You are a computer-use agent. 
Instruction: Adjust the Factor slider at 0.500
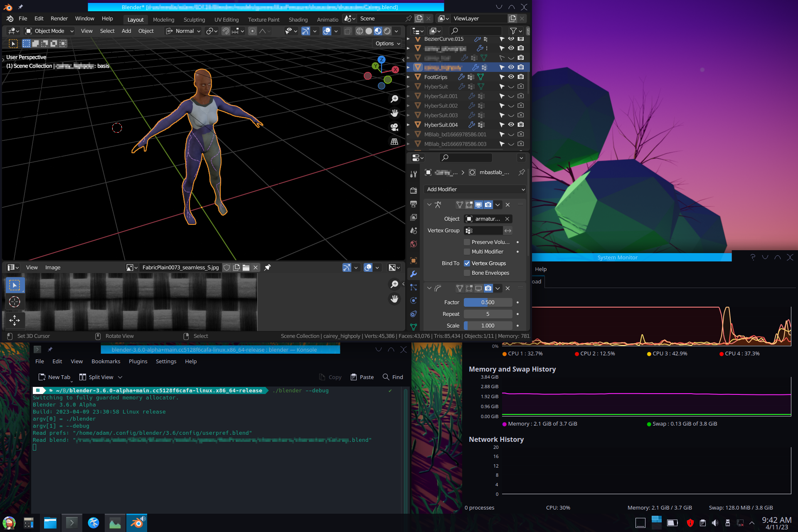[x=488, y=302]
